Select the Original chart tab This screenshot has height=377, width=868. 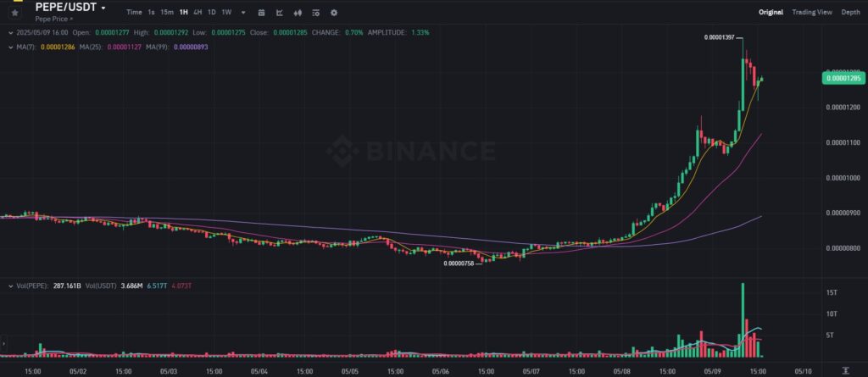771,13
